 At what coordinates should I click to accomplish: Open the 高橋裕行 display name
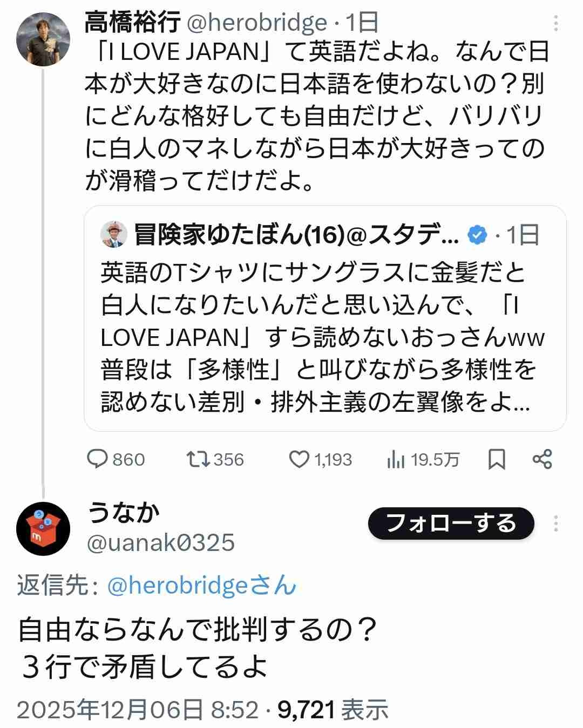132,23
